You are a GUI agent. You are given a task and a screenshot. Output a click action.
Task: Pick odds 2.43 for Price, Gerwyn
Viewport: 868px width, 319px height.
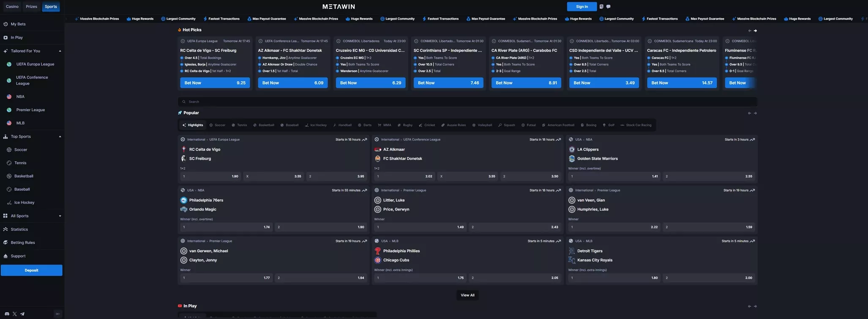(x=515, y=227)
